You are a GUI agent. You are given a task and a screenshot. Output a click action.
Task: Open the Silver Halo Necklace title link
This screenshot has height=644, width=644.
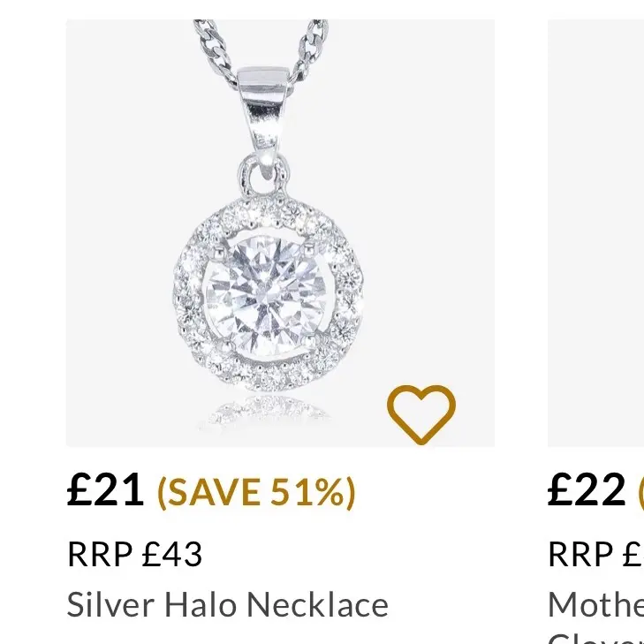coord(227,604)
